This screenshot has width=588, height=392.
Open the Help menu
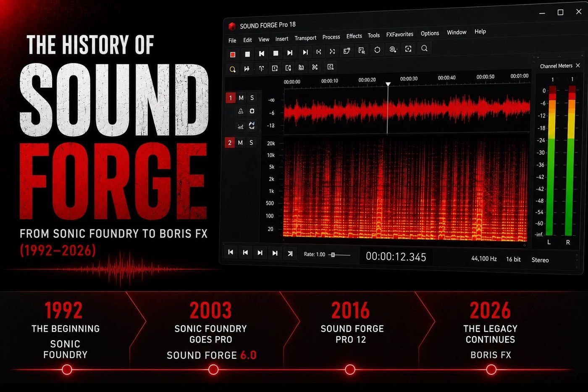(480, 32)
